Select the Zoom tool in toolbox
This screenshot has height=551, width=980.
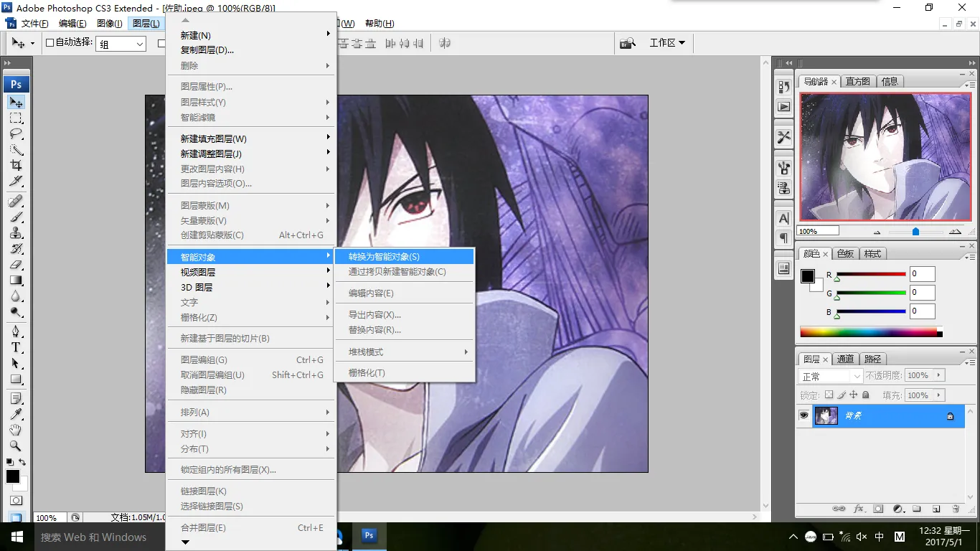[16, 446]
